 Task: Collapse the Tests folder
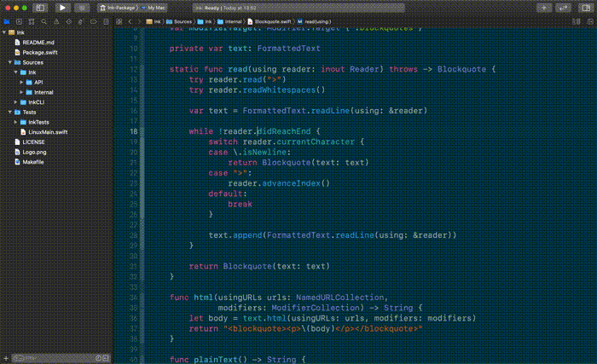tap(10, 112)
